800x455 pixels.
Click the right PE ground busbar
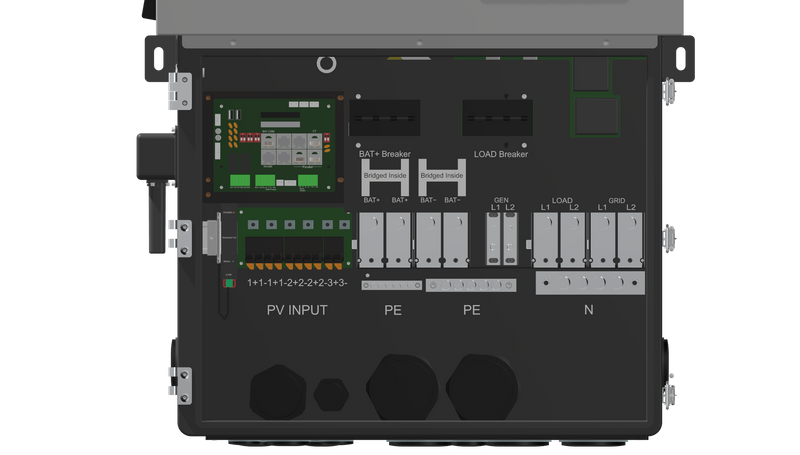click(x=471, y=285)
